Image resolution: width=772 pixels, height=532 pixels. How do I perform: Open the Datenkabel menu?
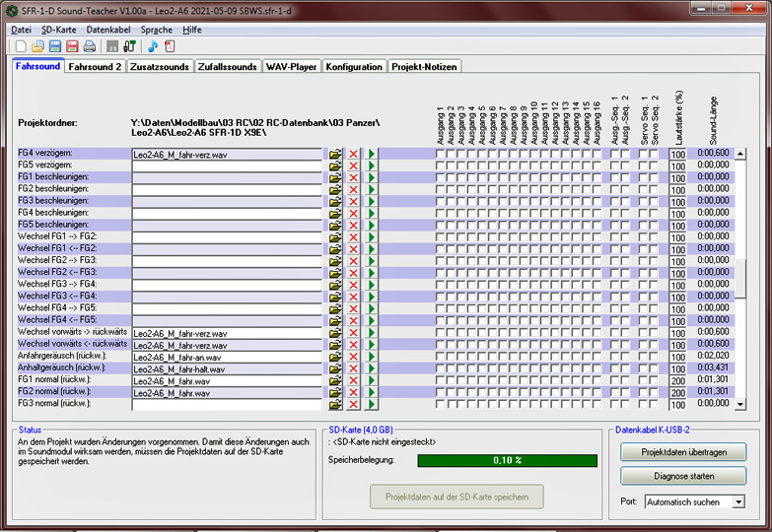pos(108,30)
